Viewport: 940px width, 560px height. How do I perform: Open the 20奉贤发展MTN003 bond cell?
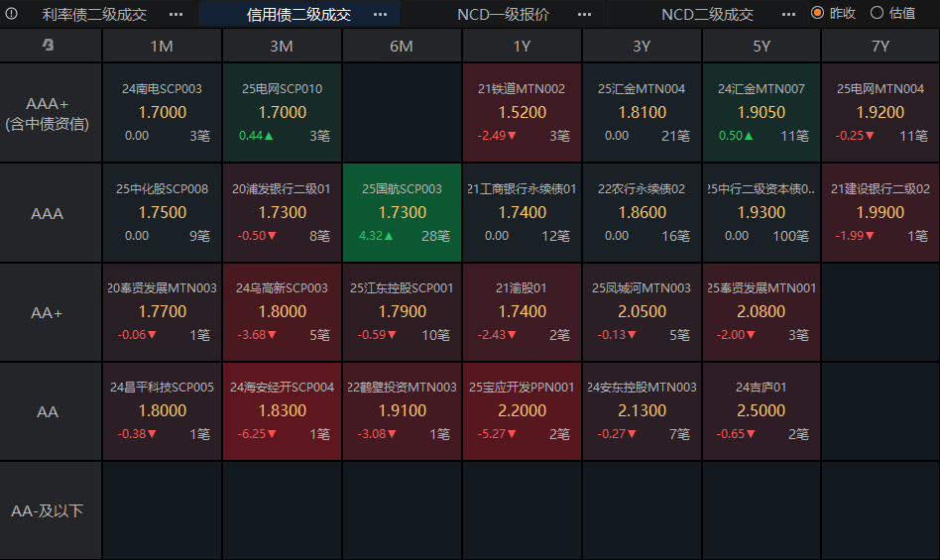(x=162, y=312)
